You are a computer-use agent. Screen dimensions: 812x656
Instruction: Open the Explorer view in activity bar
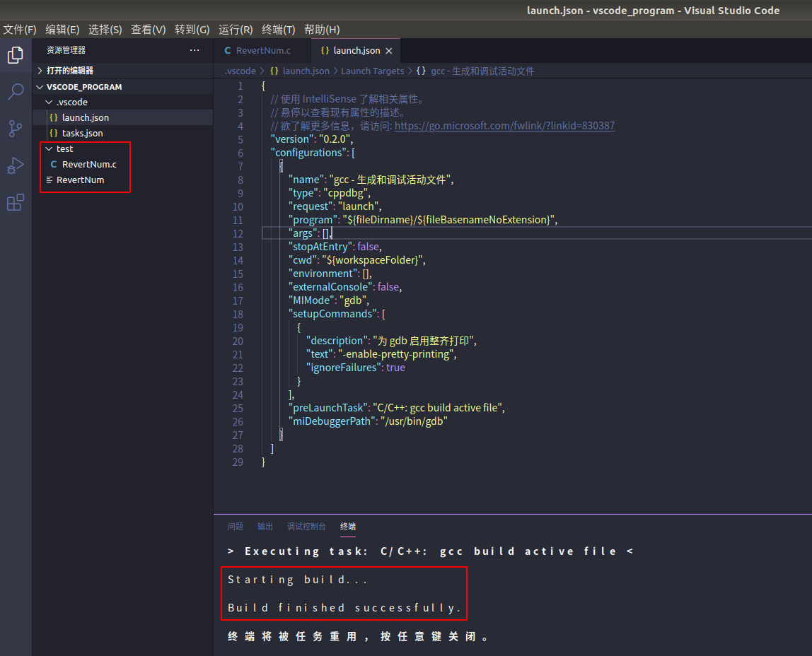pyautogui.click(x=16, y=55)
